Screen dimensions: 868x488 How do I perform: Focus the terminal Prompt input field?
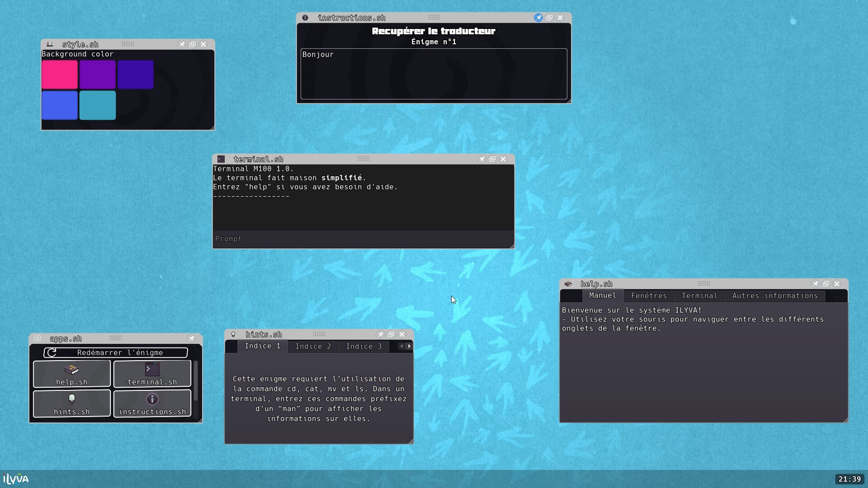(x=363, y=239)
